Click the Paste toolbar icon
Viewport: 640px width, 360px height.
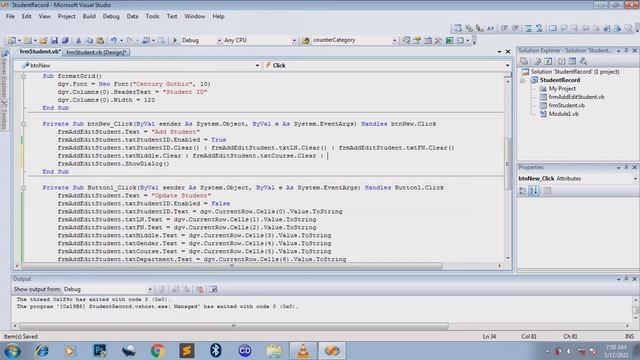(100, 40)
